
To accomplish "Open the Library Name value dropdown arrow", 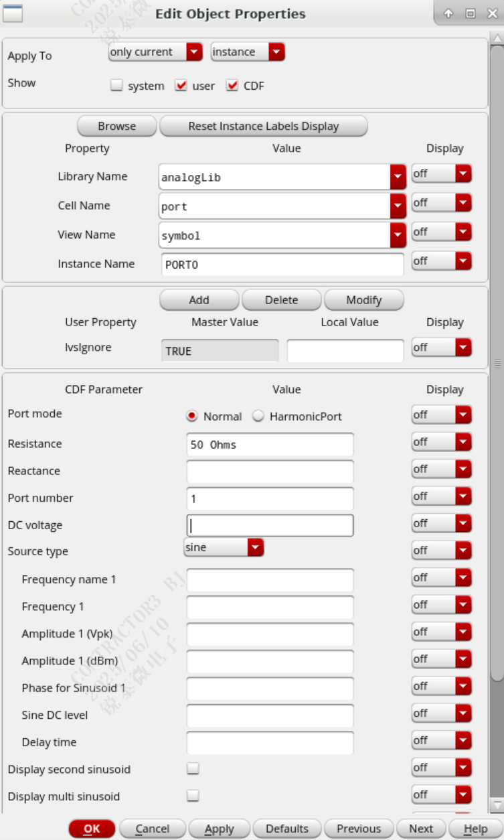I will pos(398,178).
